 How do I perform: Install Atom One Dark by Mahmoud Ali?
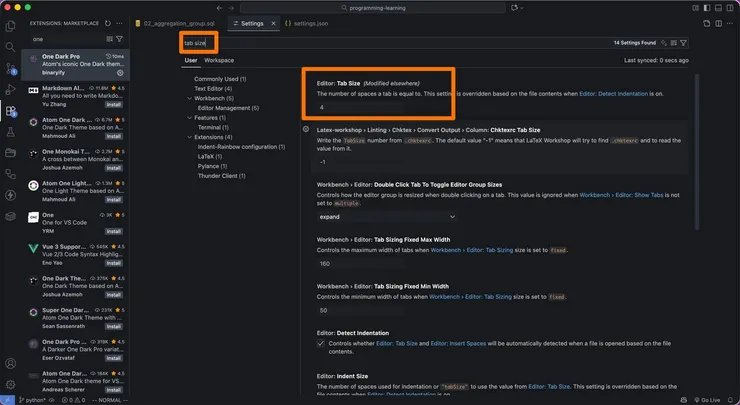click(114, 136)
